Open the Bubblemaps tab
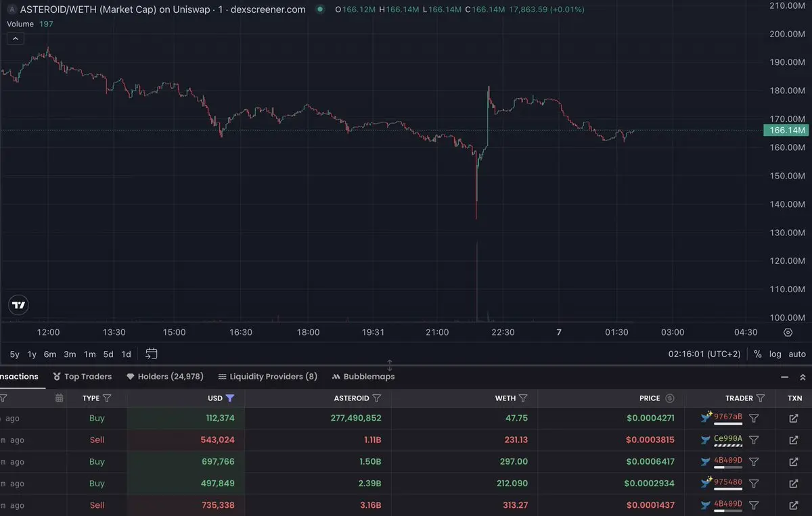 tap(363, 377)
